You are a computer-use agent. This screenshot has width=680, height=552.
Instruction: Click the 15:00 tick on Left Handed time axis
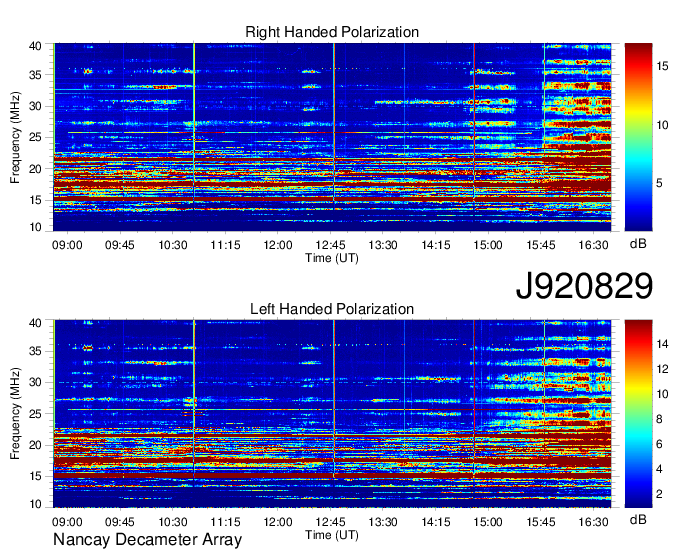(488, 522)
